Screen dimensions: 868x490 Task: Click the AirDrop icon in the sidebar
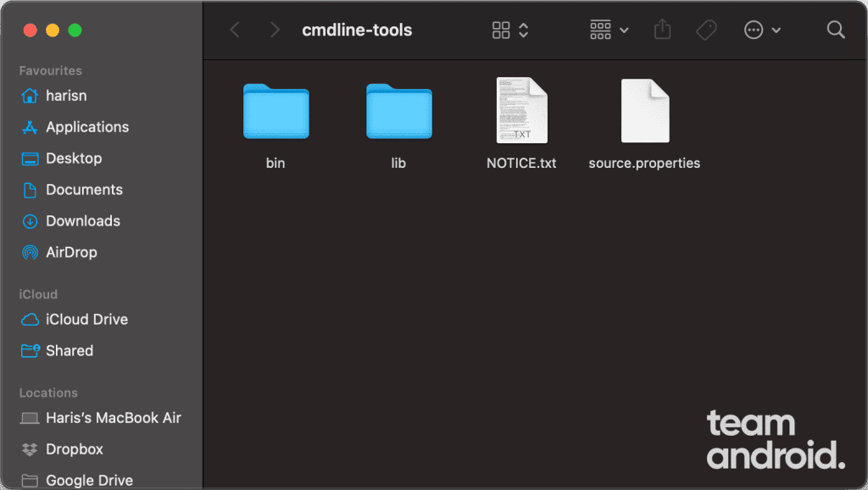31,253
